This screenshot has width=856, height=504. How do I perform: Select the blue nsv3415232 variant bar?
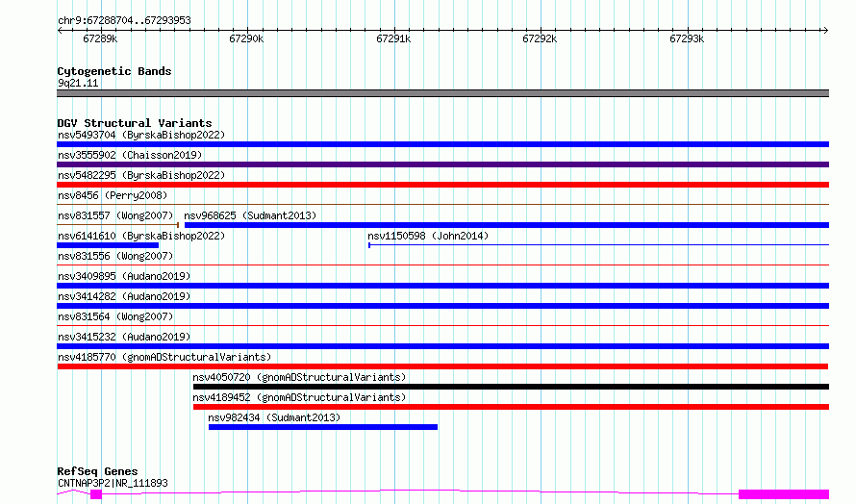(442, 346)
